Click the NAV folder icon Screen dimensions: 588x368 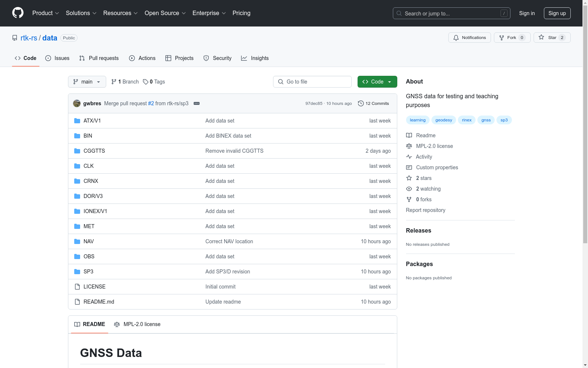click(77, 241)
